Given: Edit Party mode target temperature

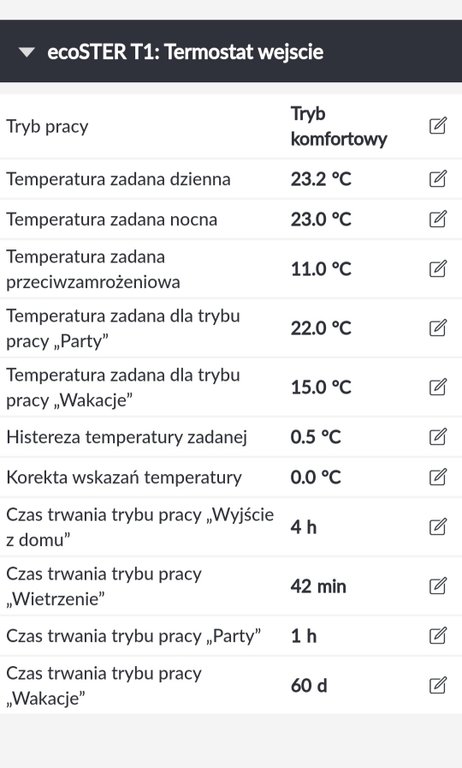Looking at the screenshot, I should (x=438, y=328).
